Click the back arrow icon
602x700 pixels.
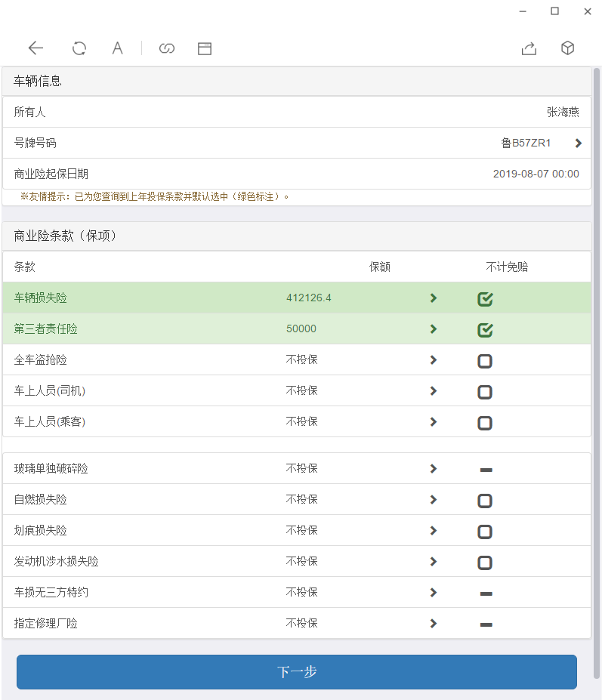[36, 48]
